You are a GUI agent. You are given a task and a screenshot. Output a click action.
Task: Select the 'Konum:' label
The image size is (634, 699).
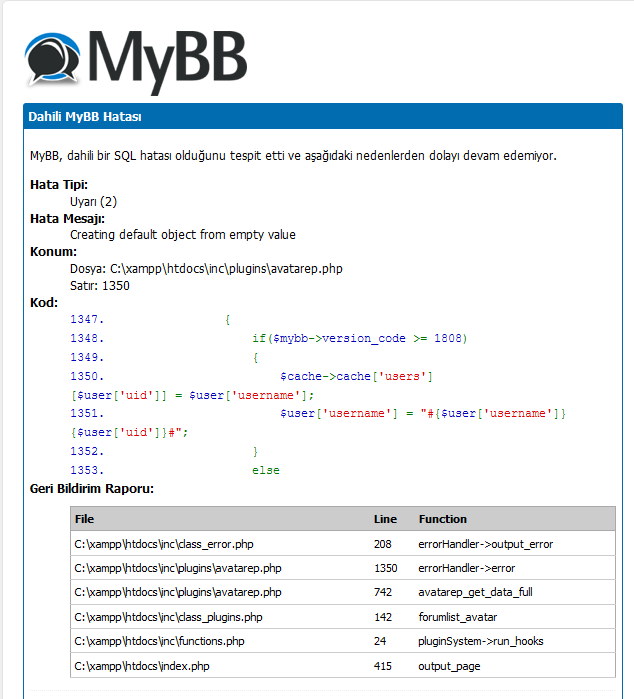coord(53,251)
